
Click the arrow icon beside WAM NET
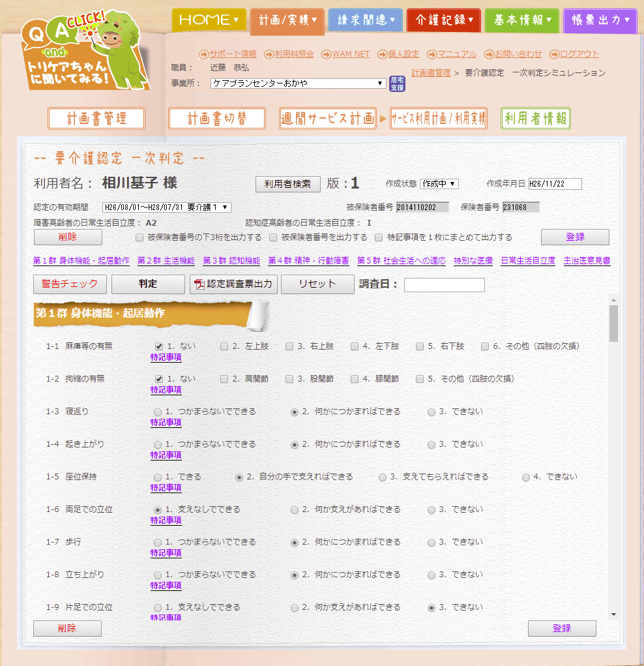(x=327, y=54)
